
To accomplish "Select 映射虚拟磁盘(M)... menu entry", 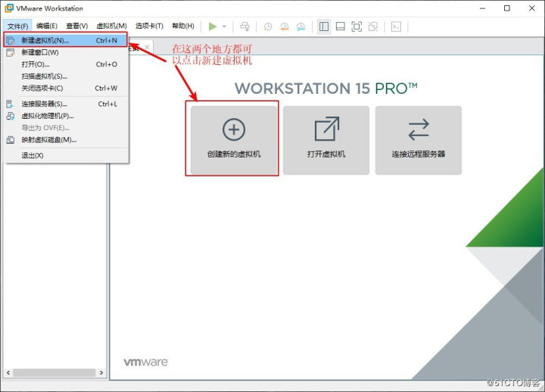I will 66,140.
